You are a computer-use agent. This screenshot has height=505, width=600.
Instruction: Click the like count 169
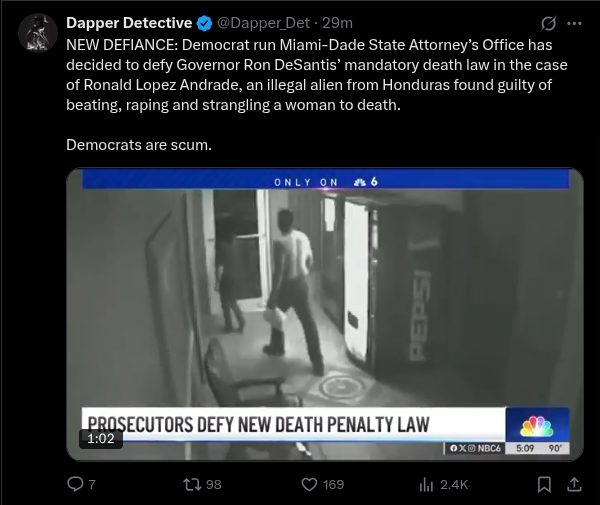[333, 485]
